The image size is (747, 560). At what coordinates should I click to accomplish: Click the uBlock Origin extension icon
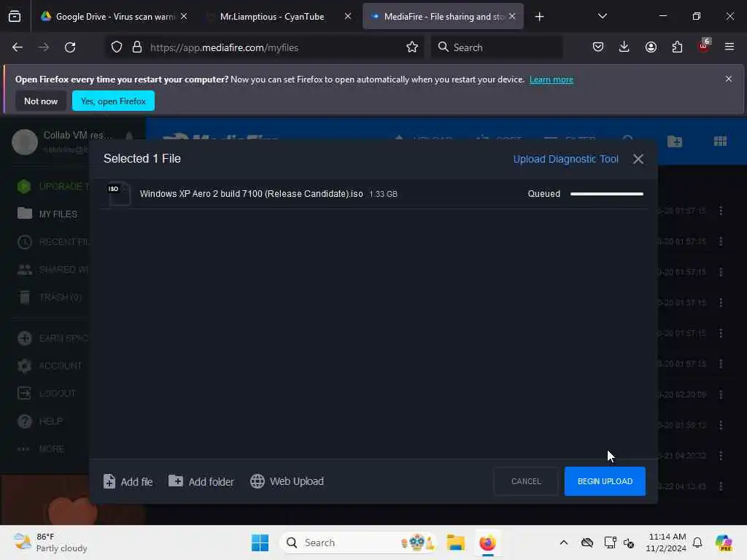coord(704,46)
